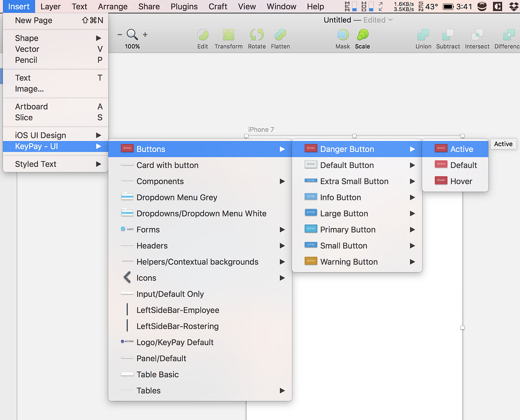Screen dimensions: 520x420
Task: Open the Dropbox menu bar icon
Action: coord(513,6)
